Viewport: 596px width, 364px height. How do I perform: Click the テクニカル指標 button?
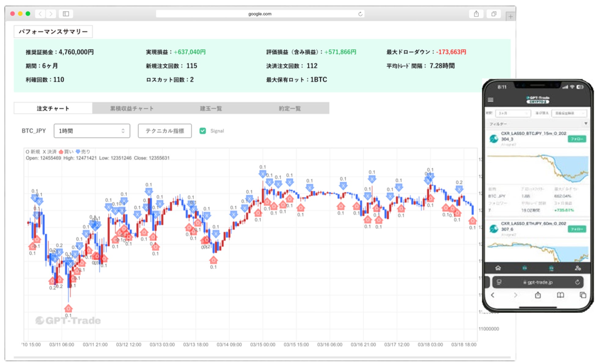(x=164, y=131)
